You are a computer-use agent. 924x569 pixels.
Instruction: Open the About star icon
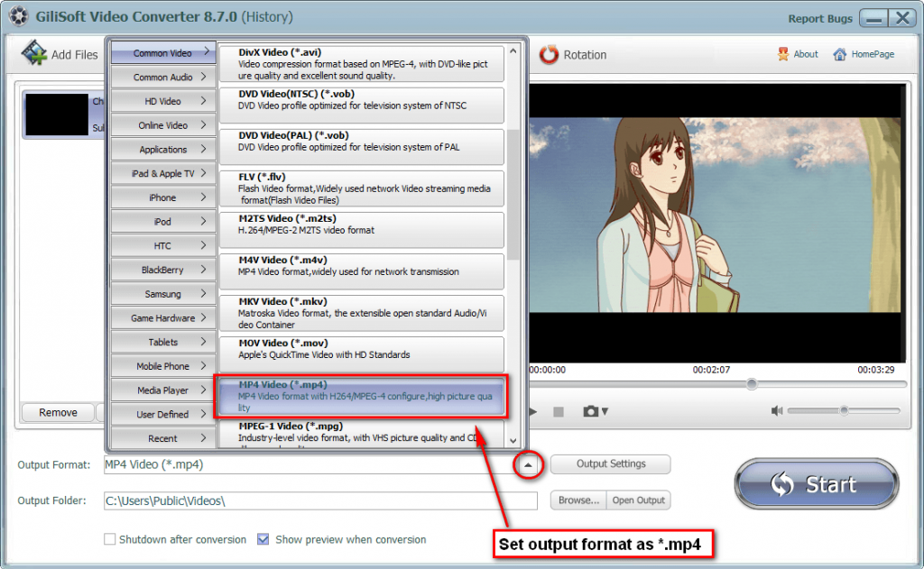point(782,54)
